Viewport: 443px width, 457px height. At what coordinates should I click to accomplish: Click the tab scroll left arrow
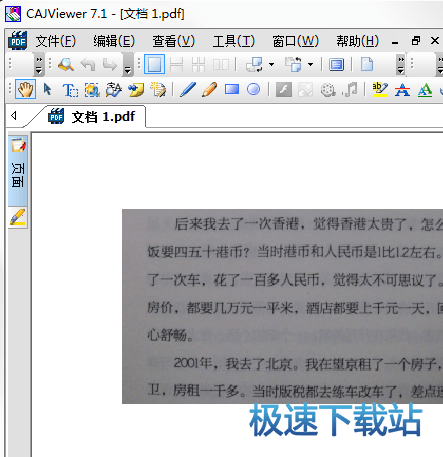tap(14, 116)
